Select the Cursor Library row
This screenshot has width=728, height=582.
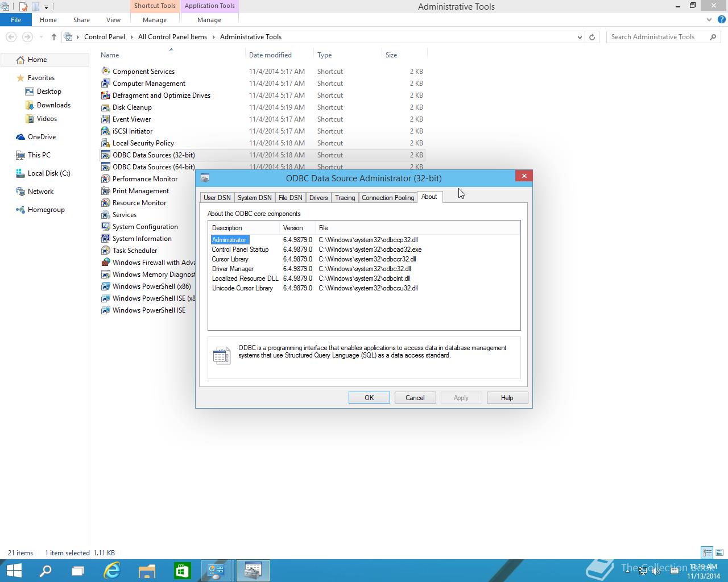click(x=364, y=259)
